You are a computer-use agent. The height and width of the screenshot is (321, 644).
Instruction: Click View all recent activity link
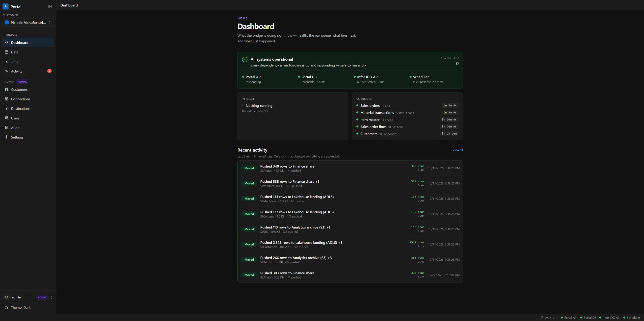(457, 150)
